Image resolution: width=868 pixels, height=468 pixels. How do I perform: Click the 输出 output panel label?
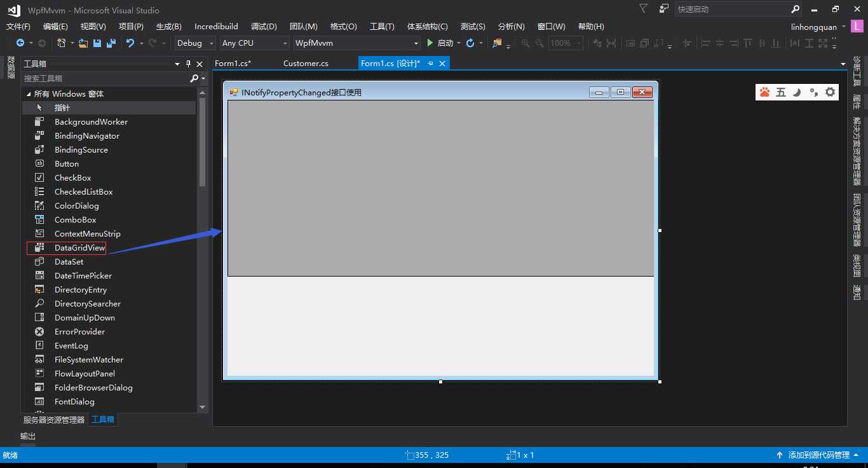tap(28, 436)
